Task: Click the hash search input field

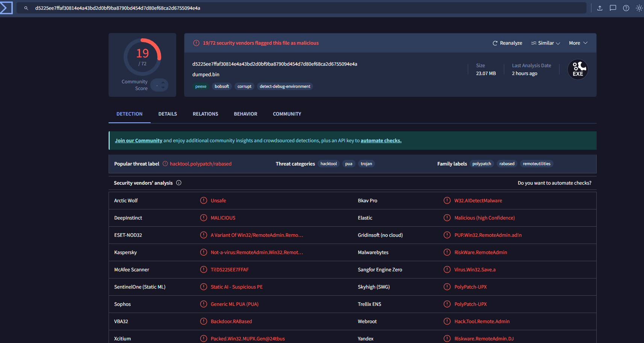Action: pos(301,8)
